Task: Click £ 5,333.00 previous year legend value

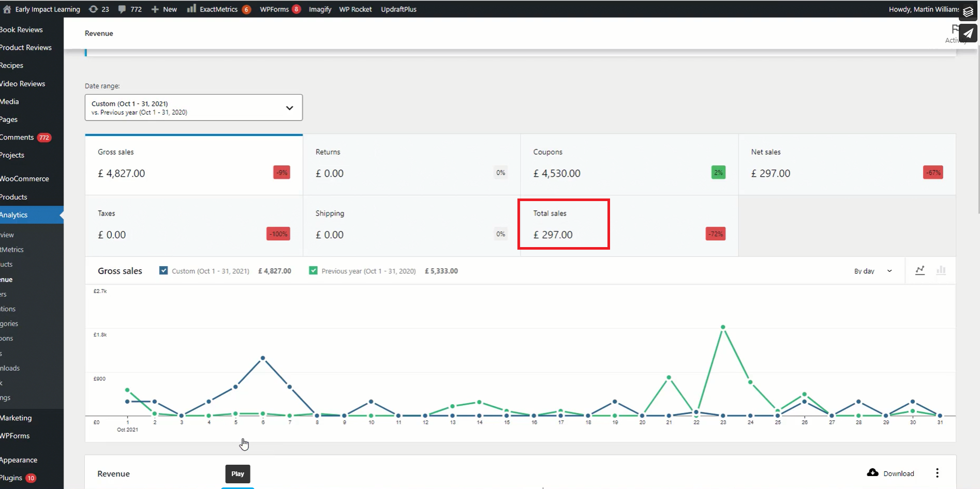Action: pos(441,271)
